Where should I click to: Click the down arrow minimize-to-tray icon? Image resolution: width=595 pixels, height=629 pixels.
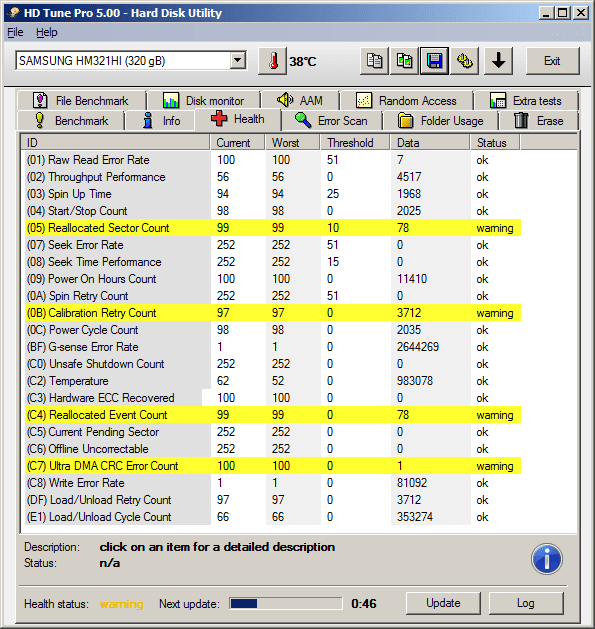point(498,61)
